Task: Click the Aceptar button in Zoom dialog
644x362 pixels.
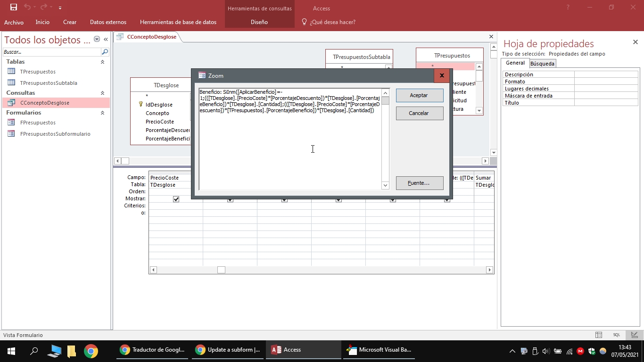Action: 419,95
